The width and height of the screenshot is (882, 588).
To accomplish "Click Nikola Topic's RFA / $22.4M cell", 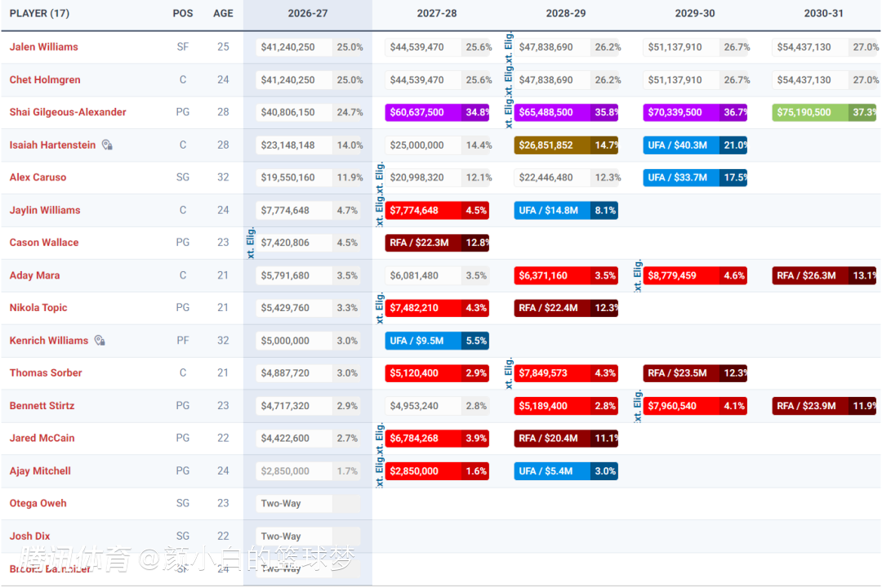I will pyautogui.click(x=566, y=308).
